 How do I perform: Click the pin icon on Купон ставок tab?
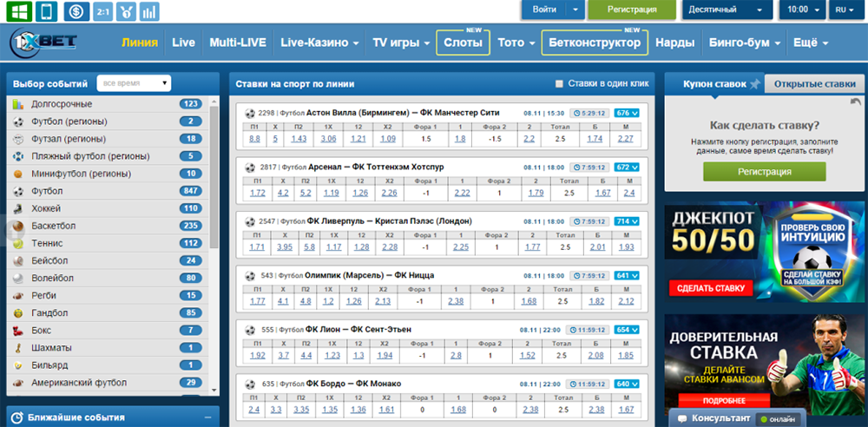755,84
